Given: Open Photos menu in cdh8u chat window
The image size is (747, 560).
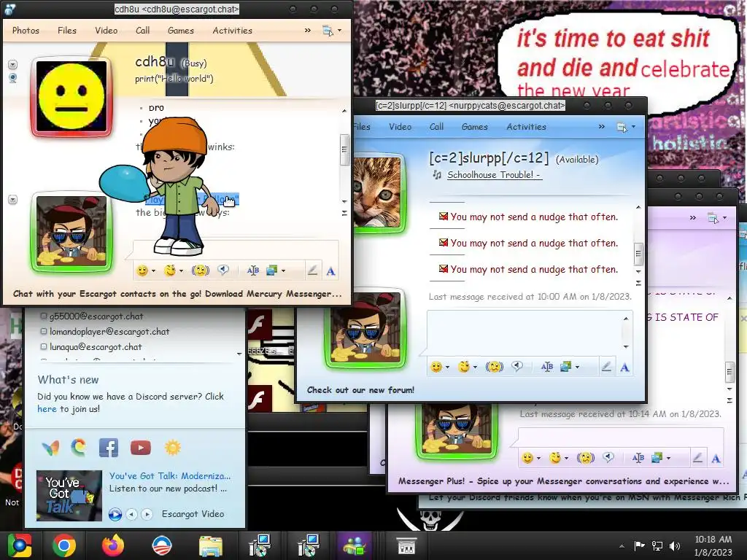Looking at the screenshot, I should point(26,31).
